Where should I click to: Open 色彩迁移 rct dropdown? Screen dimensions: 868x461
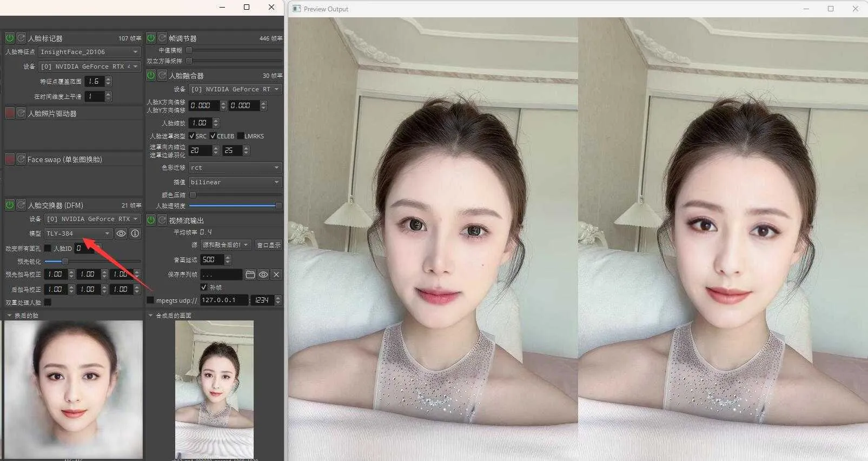(235, 168)
